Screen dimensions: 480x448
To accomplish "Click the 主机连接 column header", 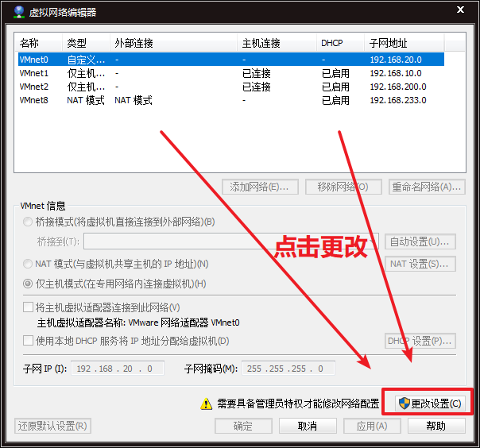I will [277, 43].
